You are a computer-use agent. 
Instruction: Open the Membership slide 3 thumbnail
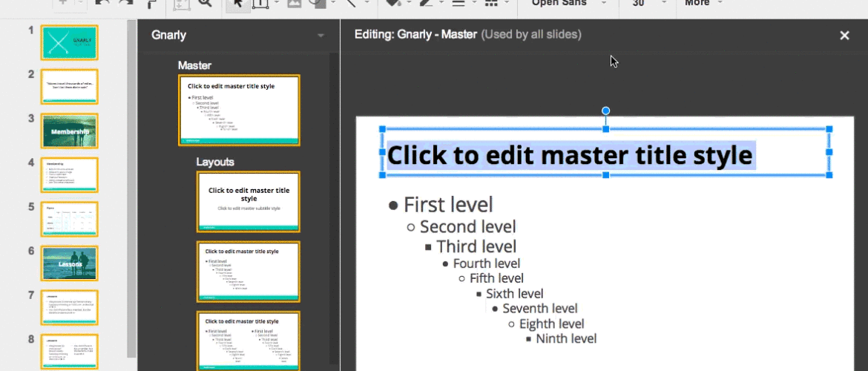click(x=70, y=131)
